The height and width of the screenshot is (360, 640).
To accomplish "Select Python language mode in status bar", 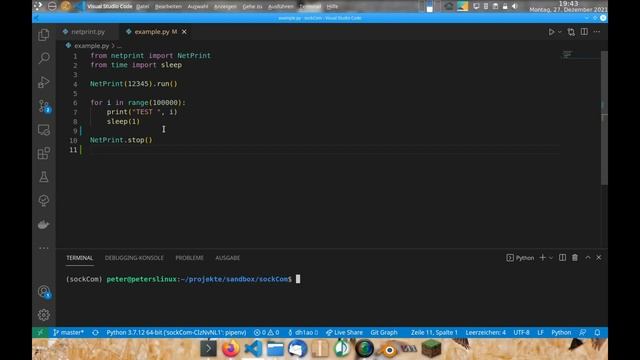I will [x=561, y=332].
